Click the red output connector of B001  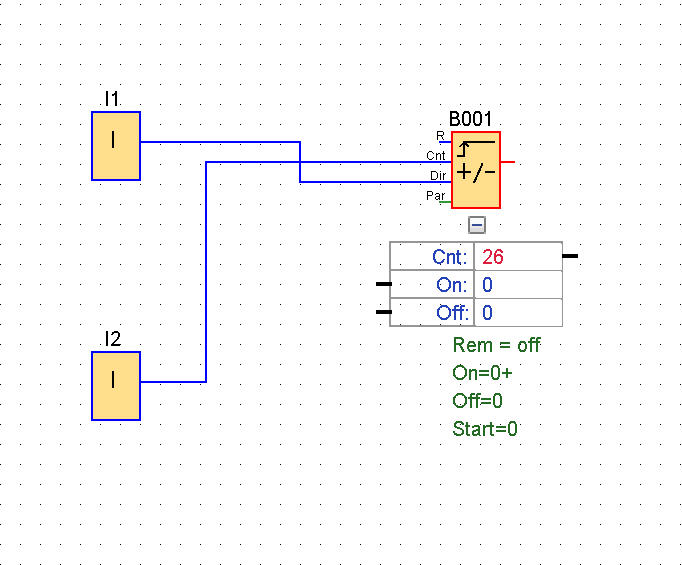[508, 162]
